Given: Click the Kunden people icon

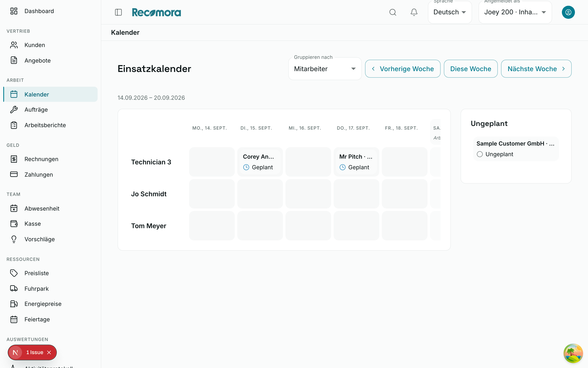Looking at the screenshot, I should point(14,45).
